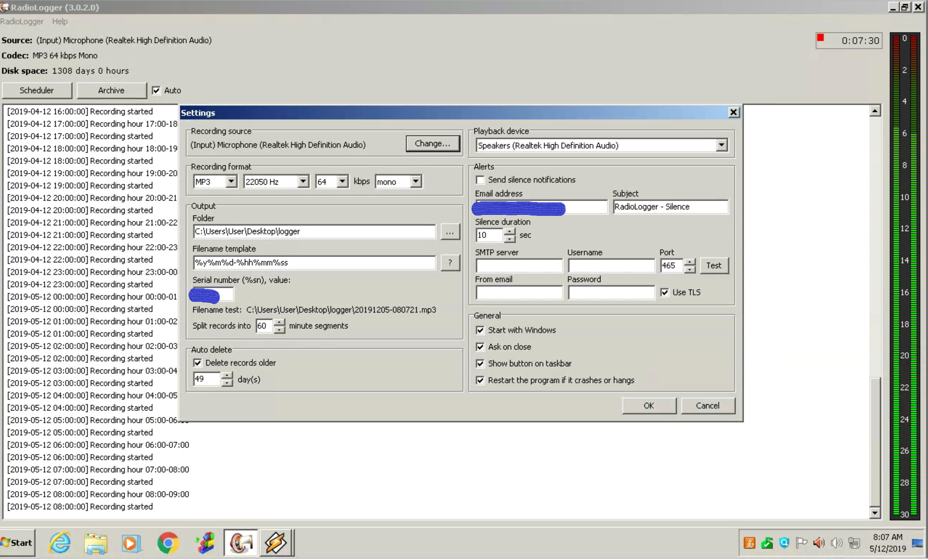928x560 pixels.
Task: Click the log scrollbar thumb
Action: coord(875,442)
